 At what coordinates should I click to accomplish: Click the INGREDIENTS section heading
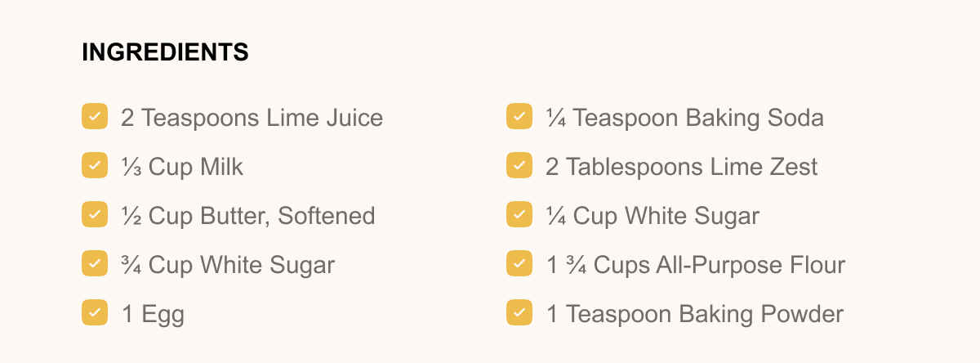point(165,52)
